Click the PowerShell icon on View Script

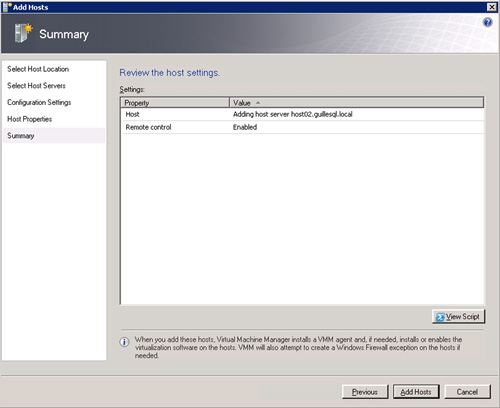coord(440,317)
